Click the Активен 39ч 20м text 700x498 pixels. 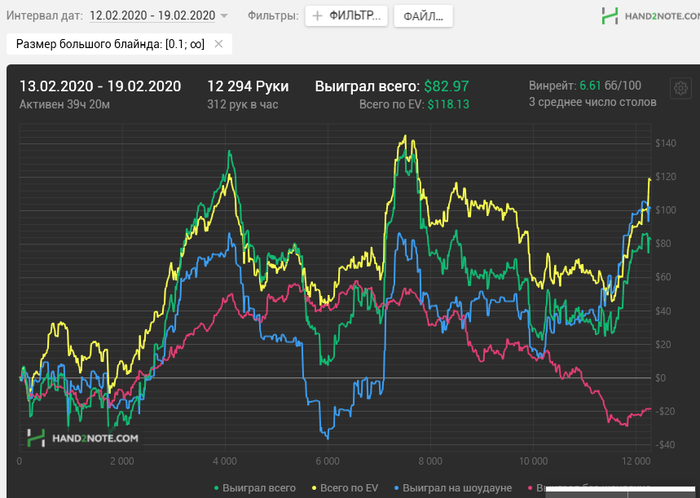(65, 104)
